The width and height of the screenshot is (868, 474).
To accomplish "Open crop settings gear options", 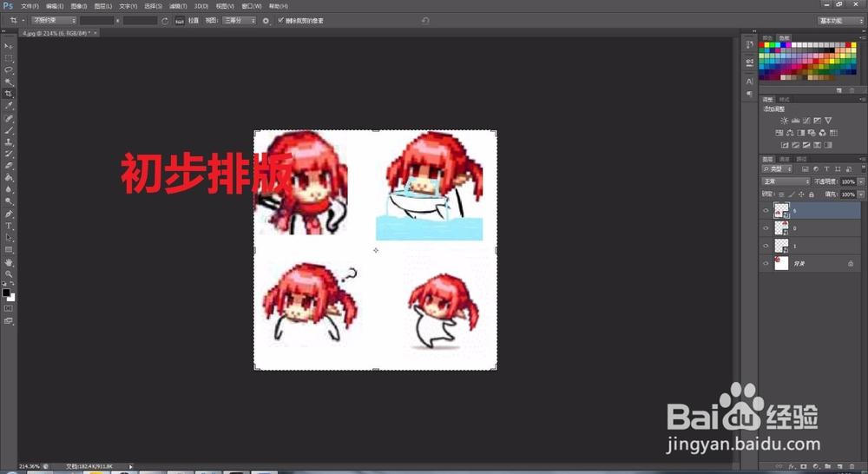I will tap(266, 21).
